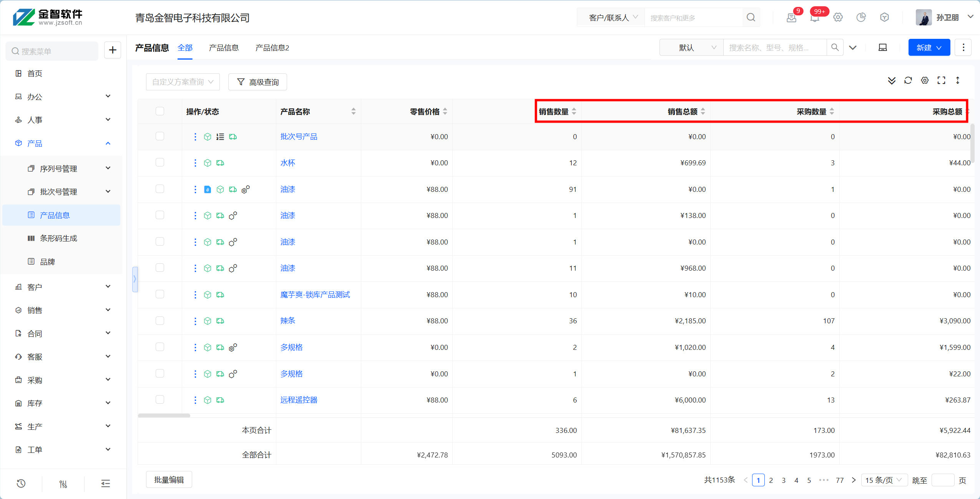Open the 15 条/页 page size dropdown

pos(883,480)
